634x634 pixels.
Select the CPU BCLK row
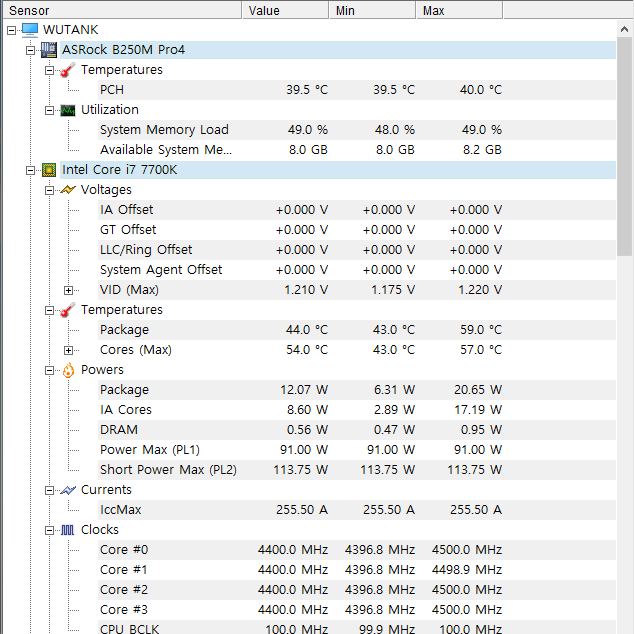357,627
